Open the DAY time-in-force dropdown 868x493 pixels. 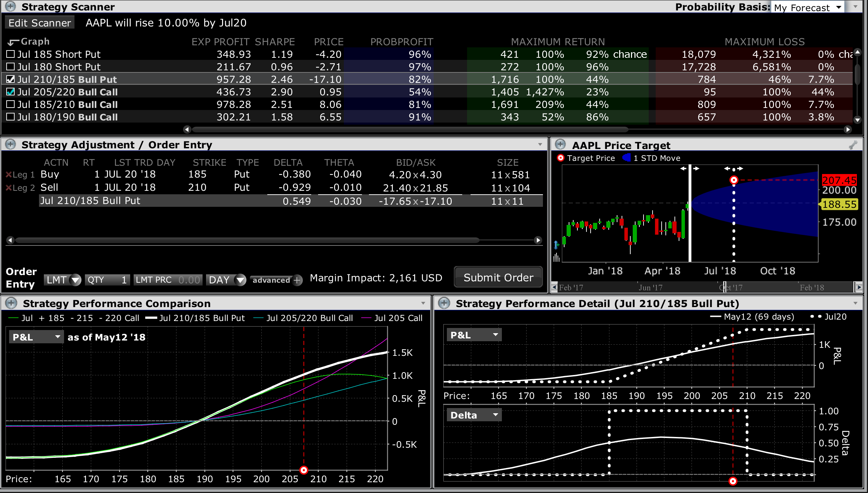pos(226,280)
